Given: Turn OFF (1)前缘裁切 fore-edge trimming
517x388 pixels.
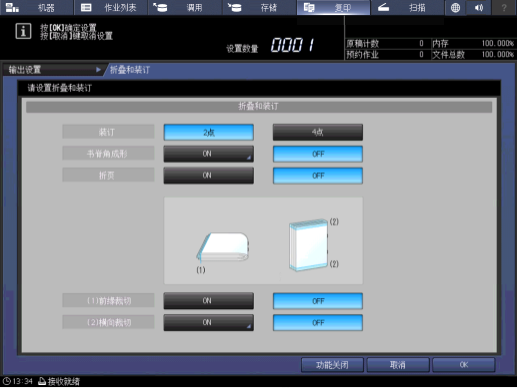Looking at the screenshot, I should (x=318, y=301).
